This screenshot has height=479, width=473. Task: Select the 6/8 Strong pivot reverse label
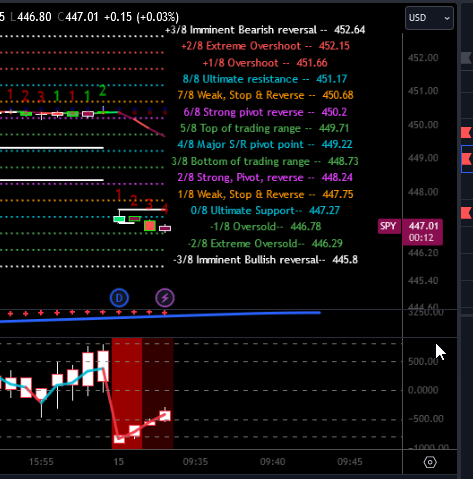(x=265, y=112)
